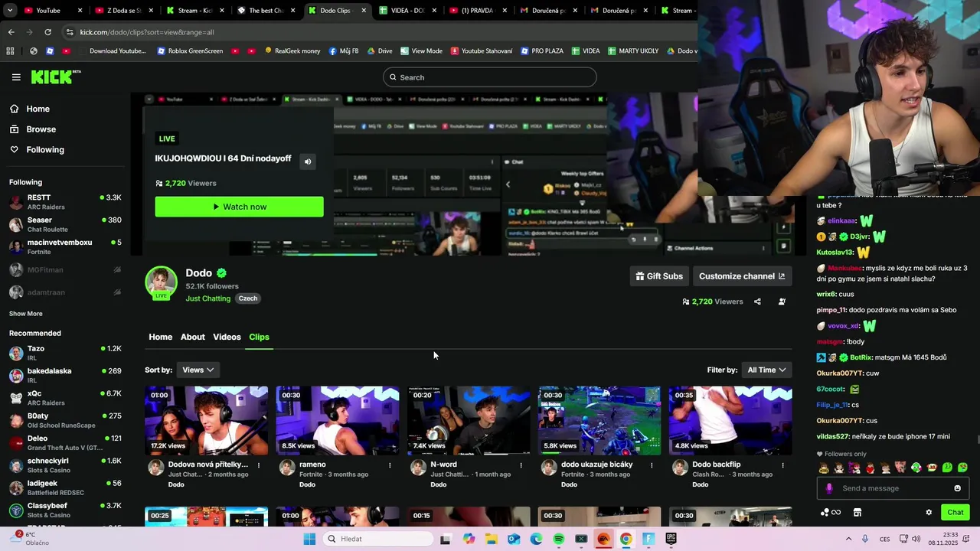Open options menu for 'Dodo backflip' clip
The width and height of the screenshot is (980, 551).
pos(782,465)
